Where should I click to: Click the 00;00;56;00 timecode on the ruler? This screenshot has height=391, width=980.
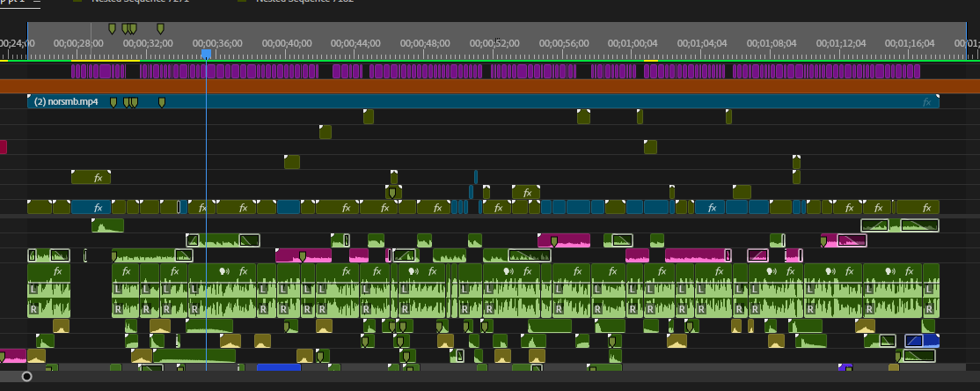coord(564,43)
